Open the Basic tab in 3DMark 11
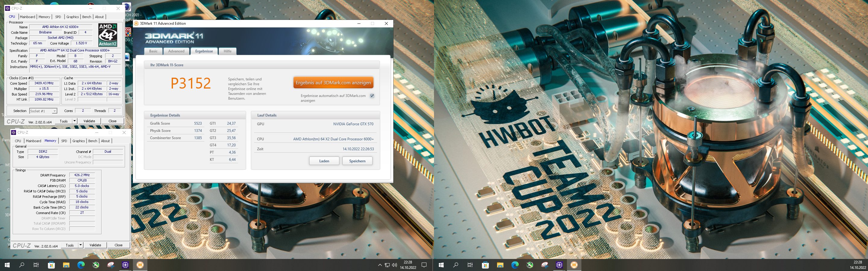 coord(153,51)
